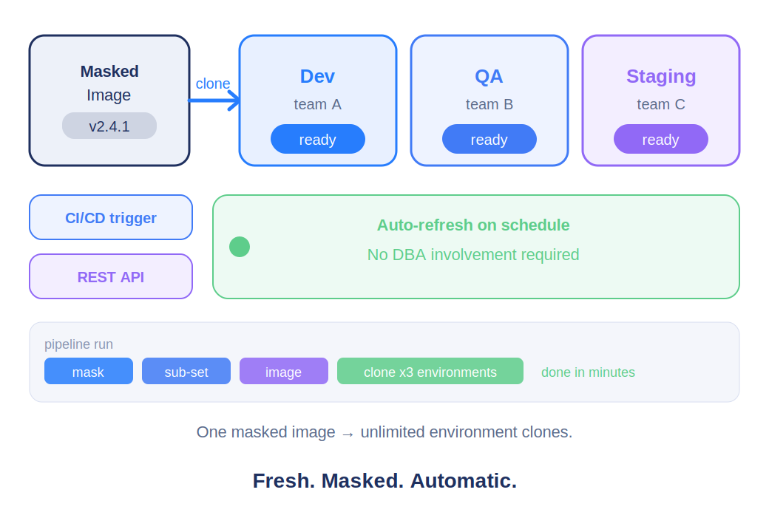Select the Staging environment heading
Screen dimensions: 769x532
click(x=661, y=76)
